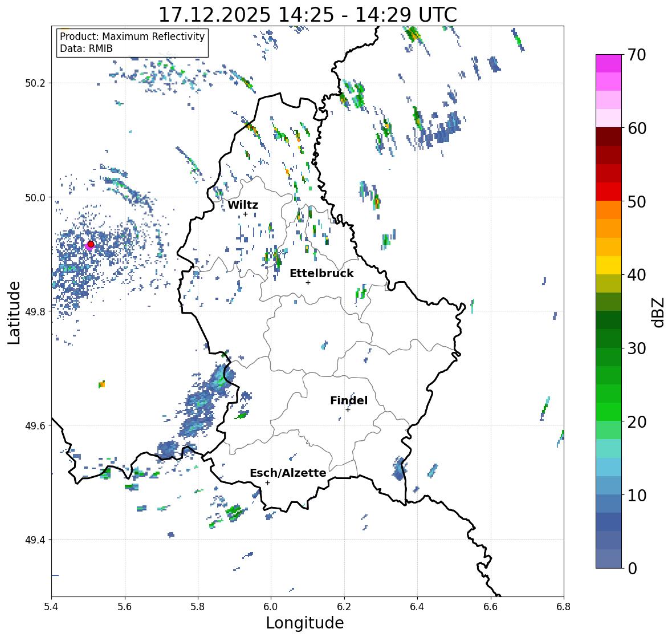This screenshot has height=637, width=672.
Task: Click the Longitude axis label
Action: click(305, 622)
